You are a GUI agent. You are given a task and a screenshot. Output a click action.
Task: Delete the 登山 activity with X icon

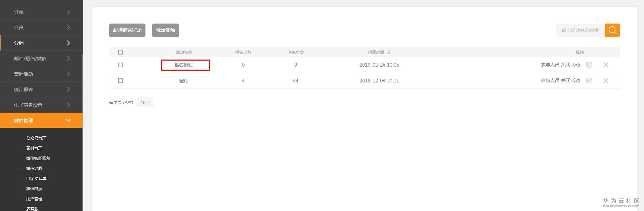[606, 80]
